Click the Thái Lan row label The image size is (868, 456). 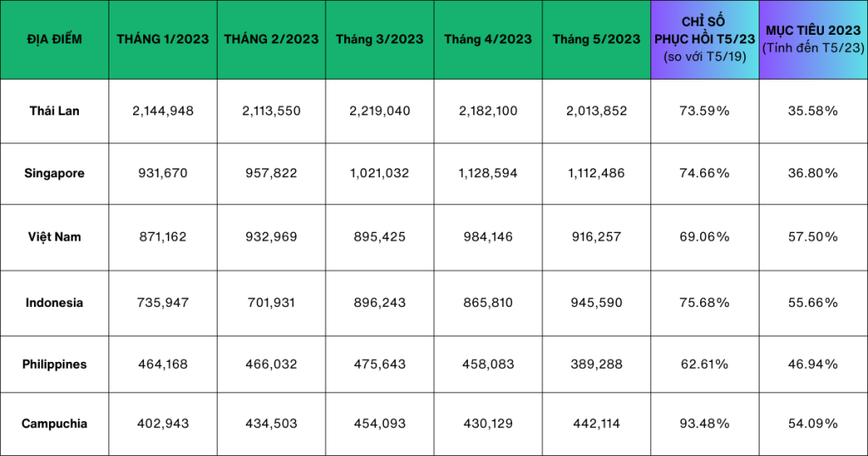(54, 111)
